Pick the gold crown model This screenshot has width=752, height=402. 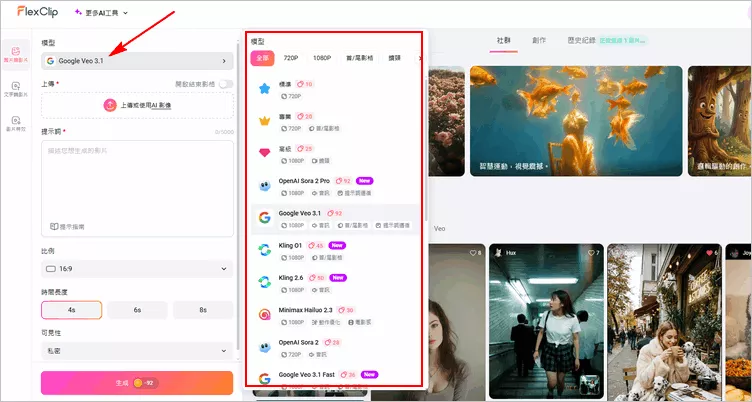click(x=264, y=121)
